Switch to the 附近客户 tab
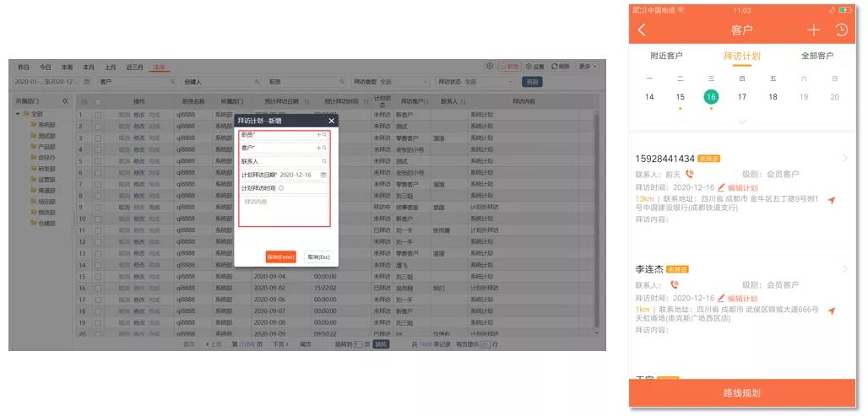This screenshot has height=416, width=868. point(666,56)
